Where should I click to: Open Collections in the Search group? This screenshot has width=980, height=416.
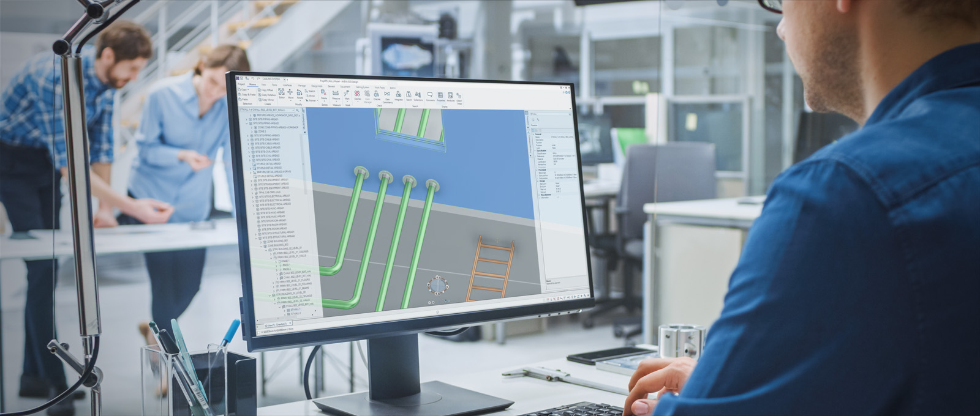coord(418,98)
